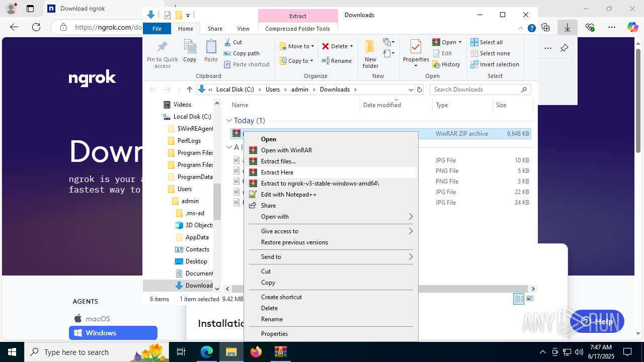
Task: Open Compressed Folder Tools tab
Action: pyautogui.click(x=297, y=29)
